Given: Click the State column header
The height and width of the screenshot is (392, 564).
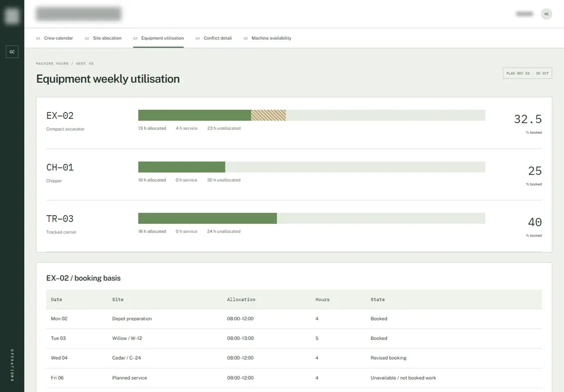Looking at the screenshot, I should pyautogui.click(x=378, y=300).
